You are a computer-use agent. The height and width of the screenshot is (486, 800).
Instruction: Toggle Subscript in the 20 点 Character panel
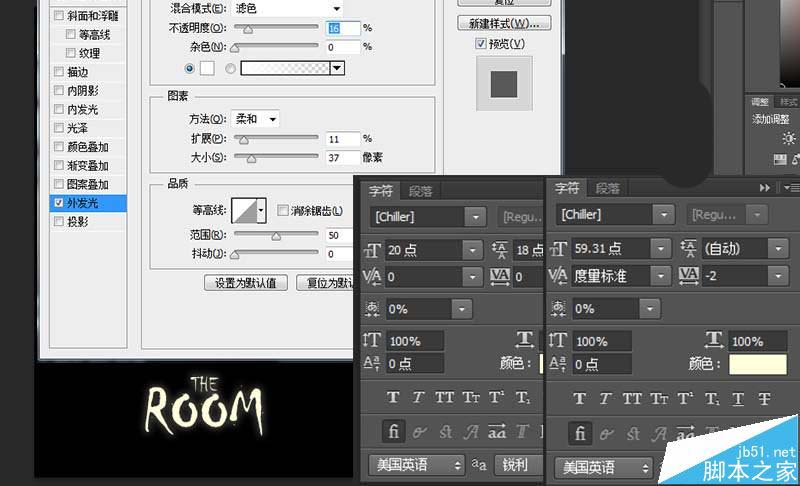(523, 397)
